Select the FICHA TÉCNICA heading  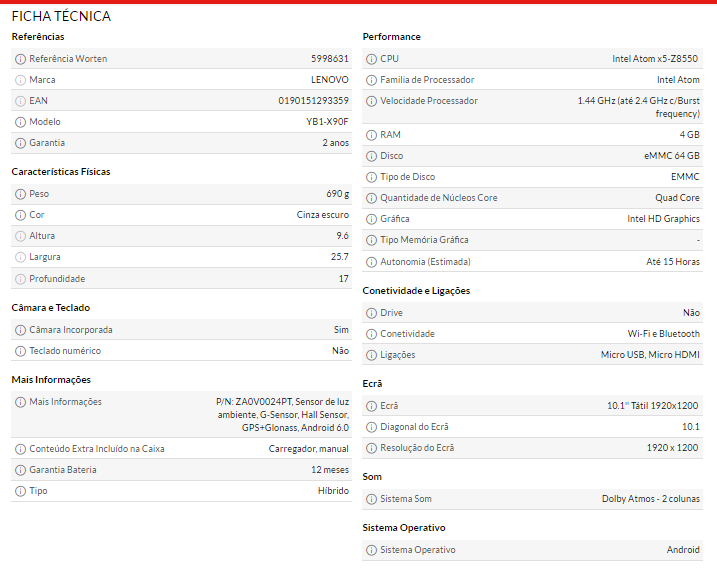coord(61,17)
